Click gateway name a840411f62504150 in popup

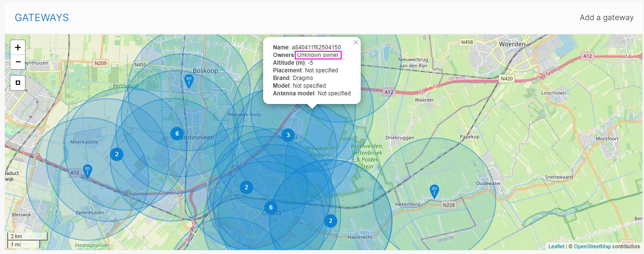click(316, 47)
